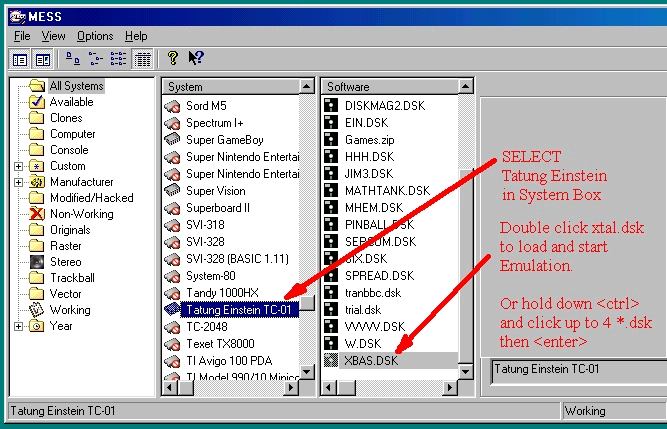Viewport: 667px width, 429px height.
Task: Switch to small icons view
Action: 95,59
